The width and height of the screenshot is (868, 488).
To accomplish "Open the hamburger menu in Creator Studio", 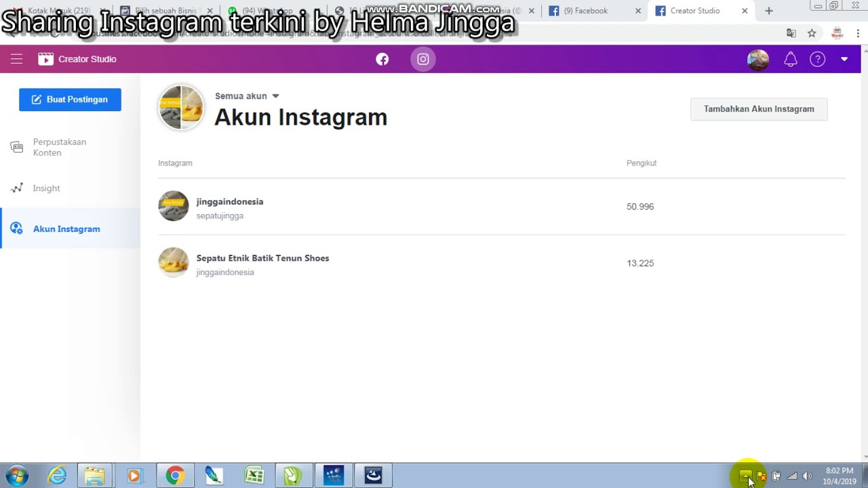I will point(16,59).
